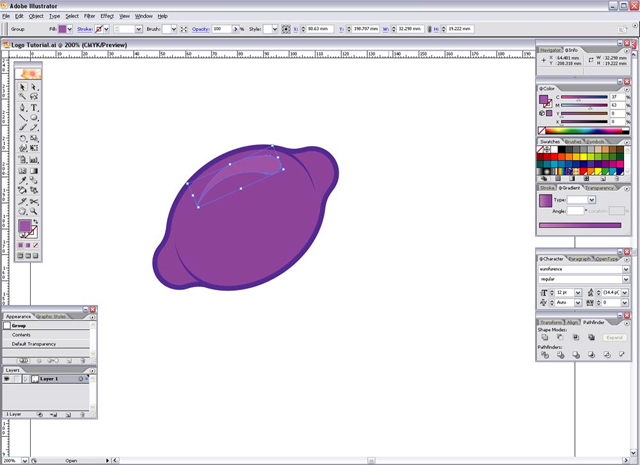Select the Warp tool
This screenshot has width=640, height=465.
22,148
